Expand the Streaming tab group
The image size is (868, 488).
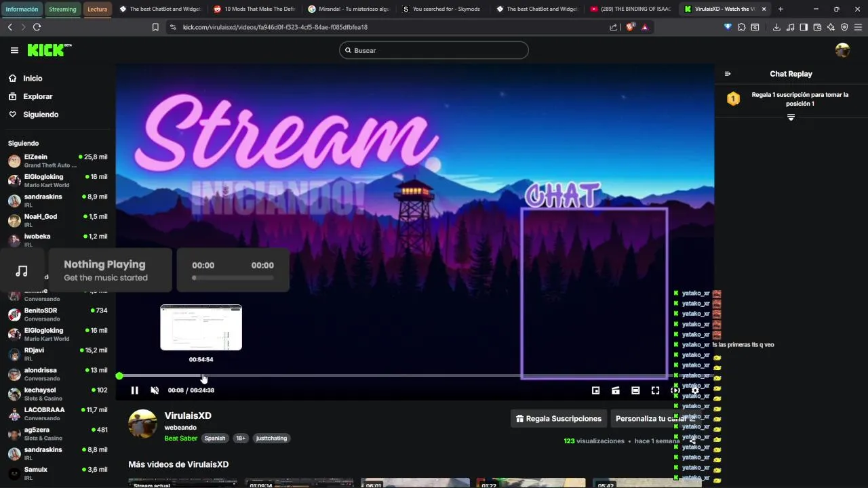point(62,9)
